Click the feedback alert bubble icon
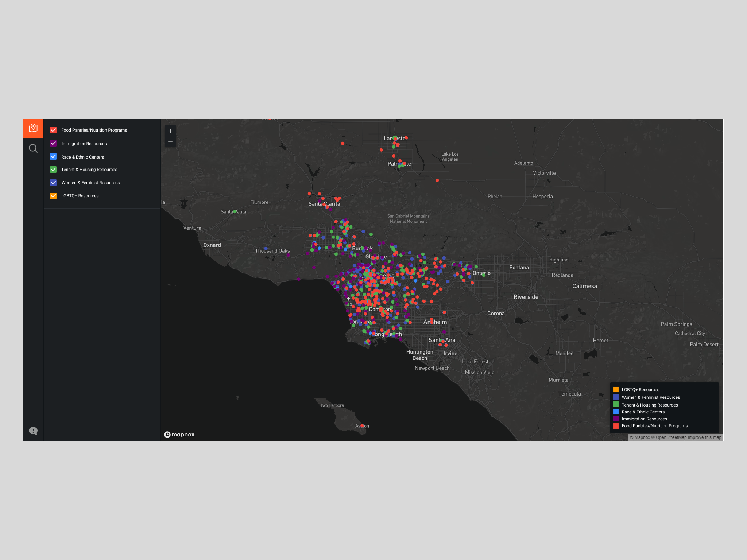 click(33, 431)
